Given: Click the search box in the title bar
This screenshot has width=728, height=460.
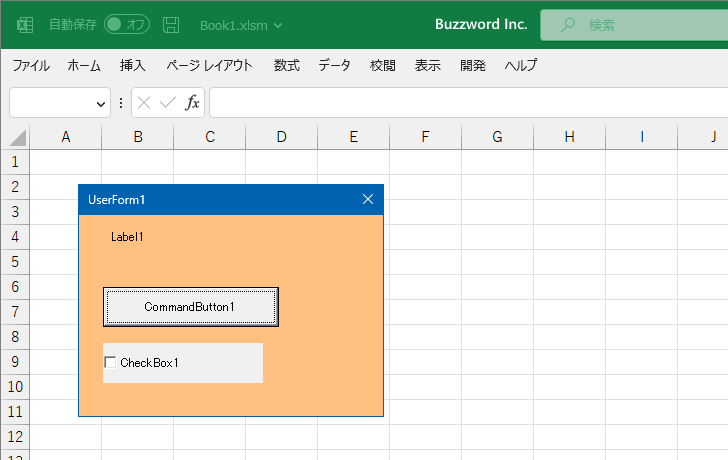Looking at the screenshot, I should 634,25.
